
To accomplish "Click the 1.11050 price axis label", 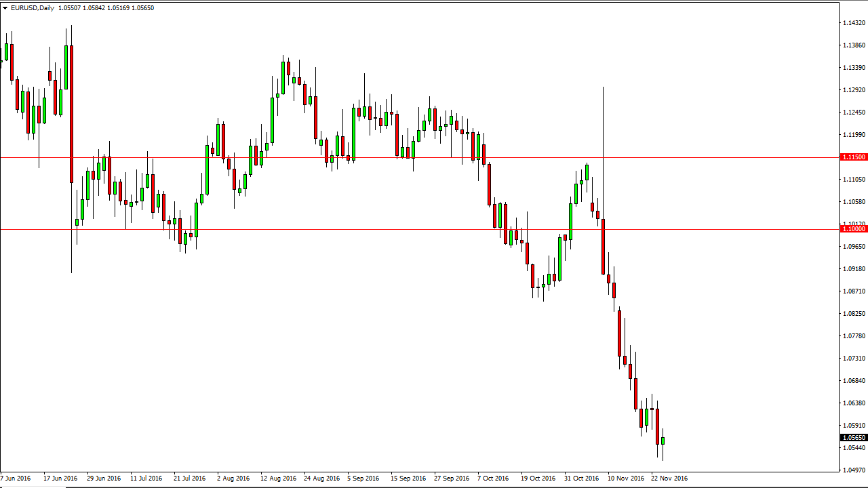I will click(854, 180).
